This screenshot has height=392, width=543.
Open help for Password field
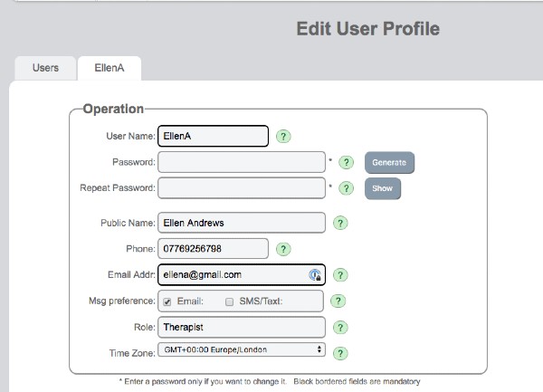coord(346,162)
